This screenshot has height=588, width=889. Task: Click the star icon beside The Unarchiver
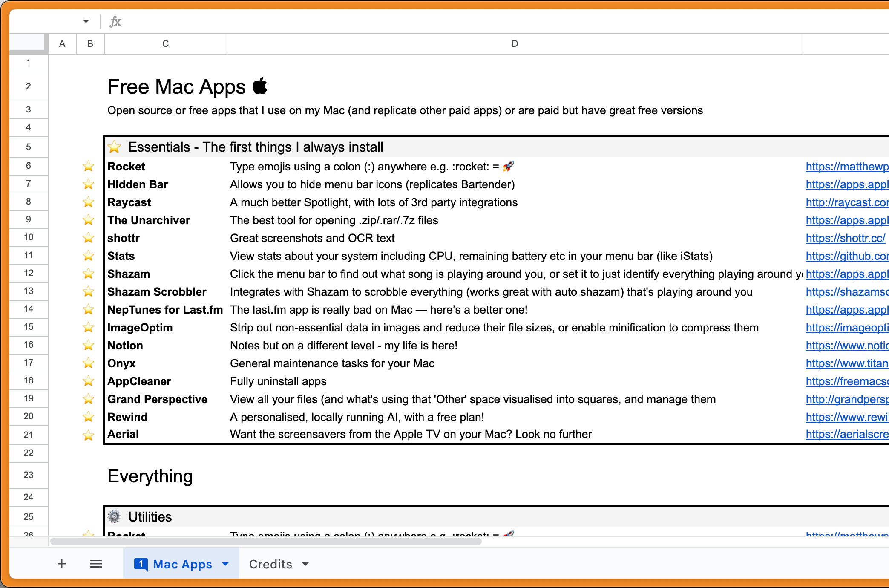pyautogui.click(x=89, y=220)
